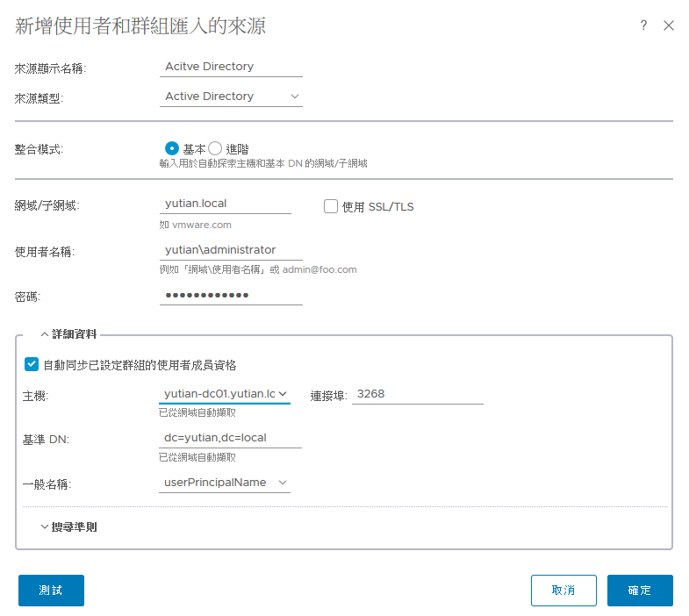Image resolution: width=689 pixels, height=616 pixels.
Task: Focus the 連接埠 3268 field
Action: click(418, 394)
